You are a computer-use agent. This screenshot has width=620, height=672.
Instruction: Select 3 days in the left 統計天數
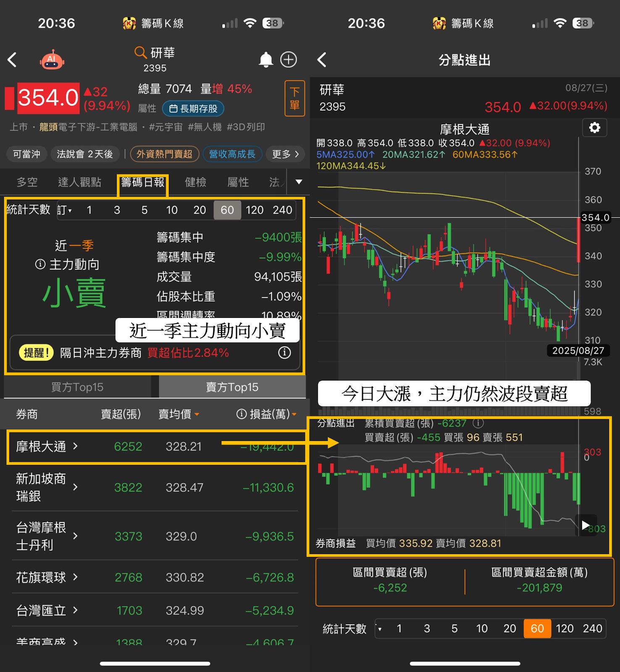117,210
